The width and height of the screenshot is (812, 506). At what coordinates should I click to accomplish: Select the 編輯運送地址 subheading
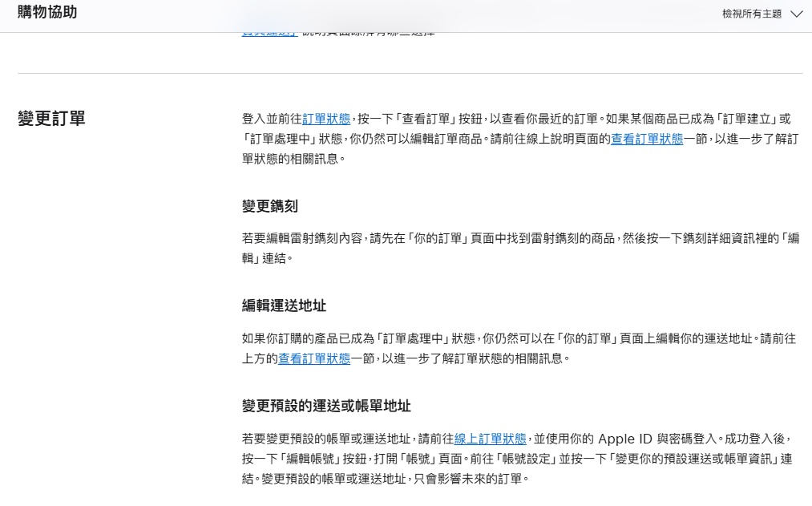pyautogui.click(x=284, y=306)
